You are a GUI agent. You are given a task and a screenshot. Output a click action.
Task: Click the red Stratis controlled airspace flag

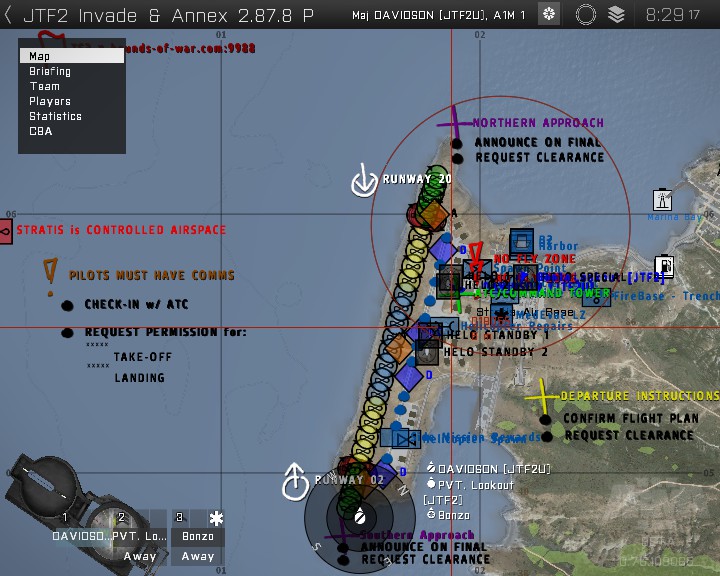point(6,232)
